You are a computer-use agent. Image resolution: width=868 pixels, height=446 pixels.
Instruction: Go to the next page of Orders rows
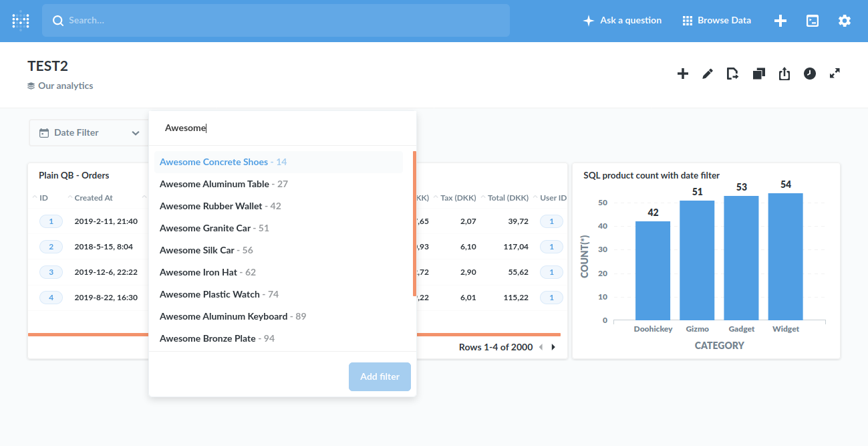click(553, 347)
